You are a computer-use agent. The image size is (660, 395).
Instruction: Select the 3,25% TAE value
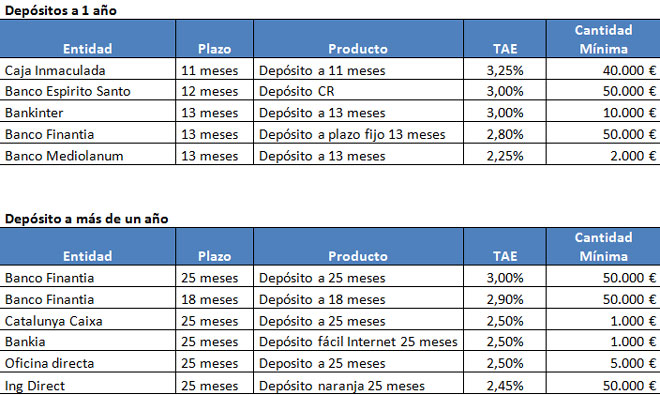click(x=505, y=69)
